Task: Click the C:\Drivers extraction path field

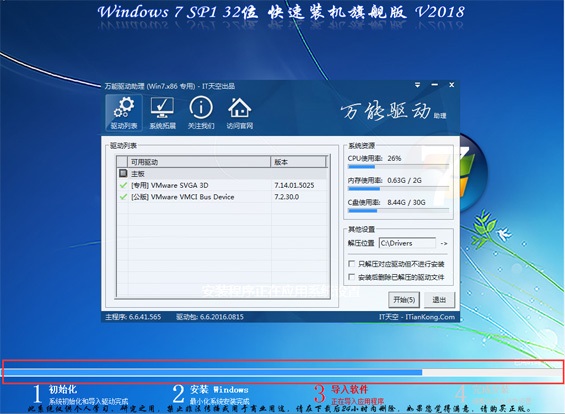Action: pyautogui.click(x=407, y=243)
